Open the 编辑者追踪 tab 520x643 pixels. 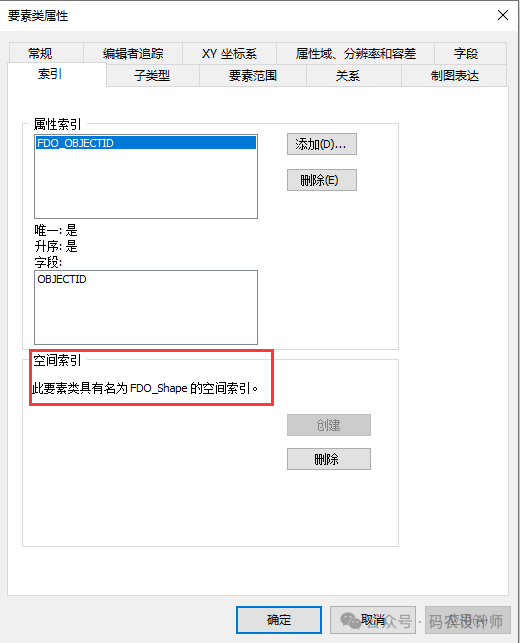click(x=133, y=53)
